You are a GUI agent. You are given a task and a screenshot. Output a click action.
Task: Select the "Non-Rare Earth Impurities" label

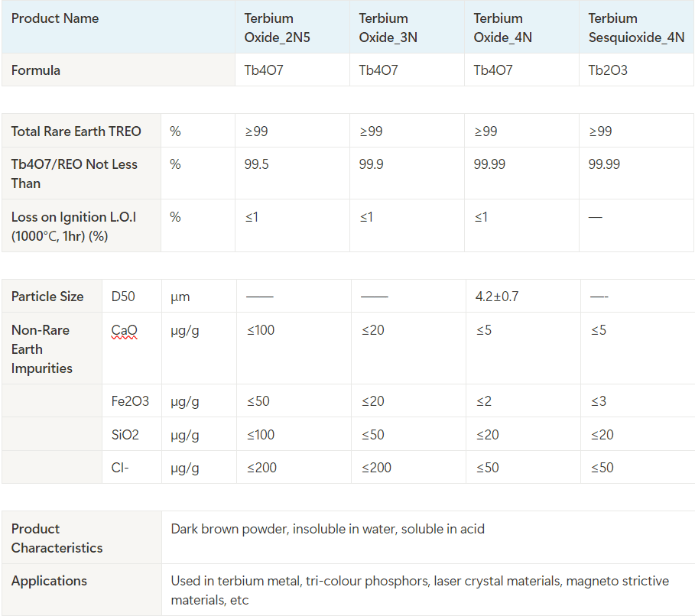[x=42, y=349]
